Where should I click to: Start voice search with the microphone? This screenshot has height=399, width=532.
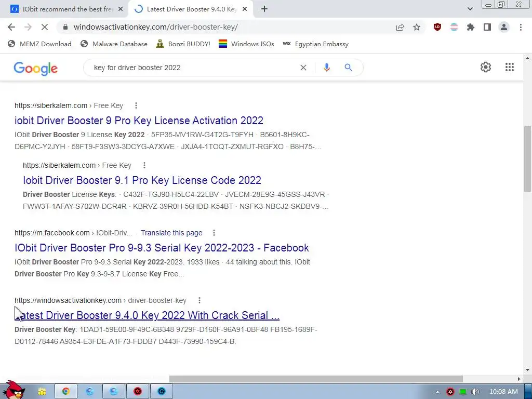click(x=327, y=68)
